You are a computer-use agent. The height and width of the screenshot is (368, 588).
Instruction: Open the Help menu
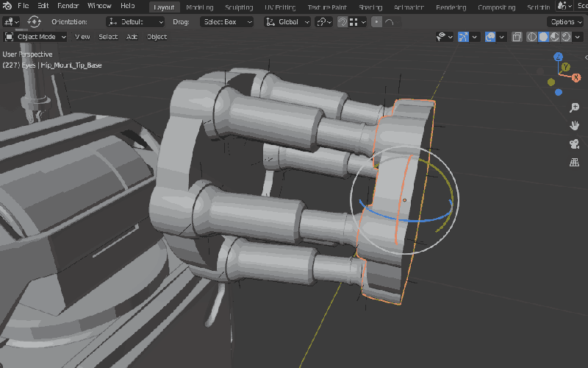(x=127, y=6)
